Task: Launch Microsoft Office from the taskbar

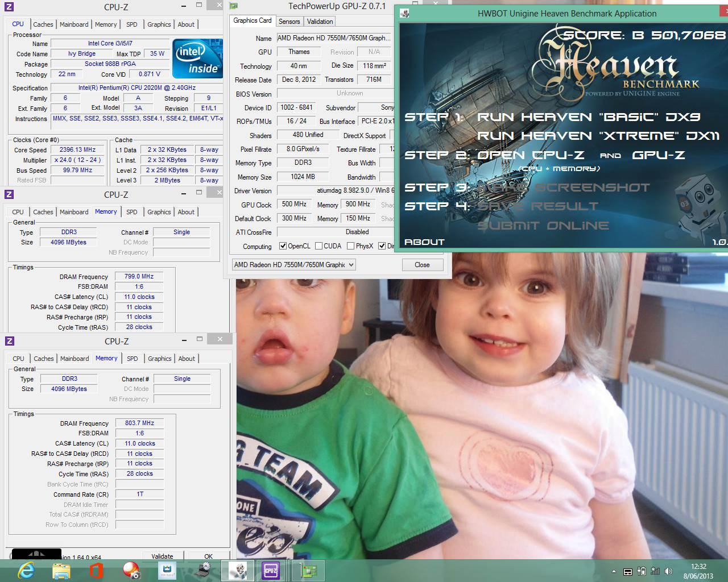Action: pyautogui.click(x=97, y=570)
